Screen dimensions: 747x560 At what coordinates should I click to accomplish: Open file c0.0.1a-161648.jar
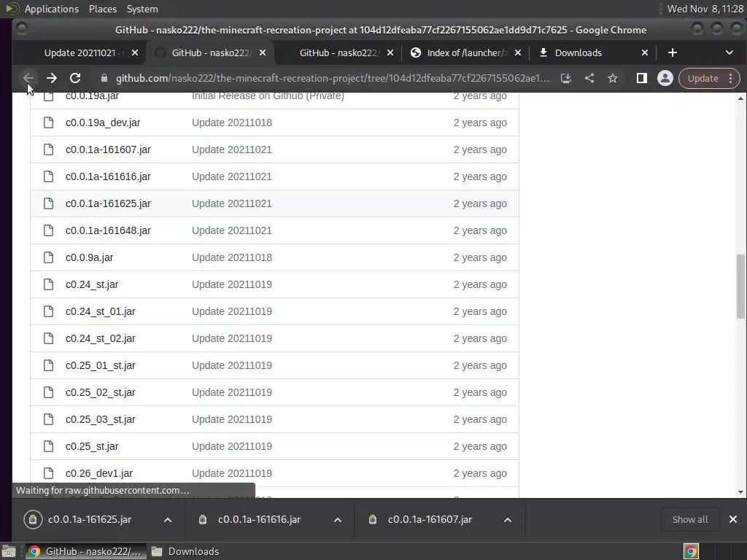tap(108, 230)
